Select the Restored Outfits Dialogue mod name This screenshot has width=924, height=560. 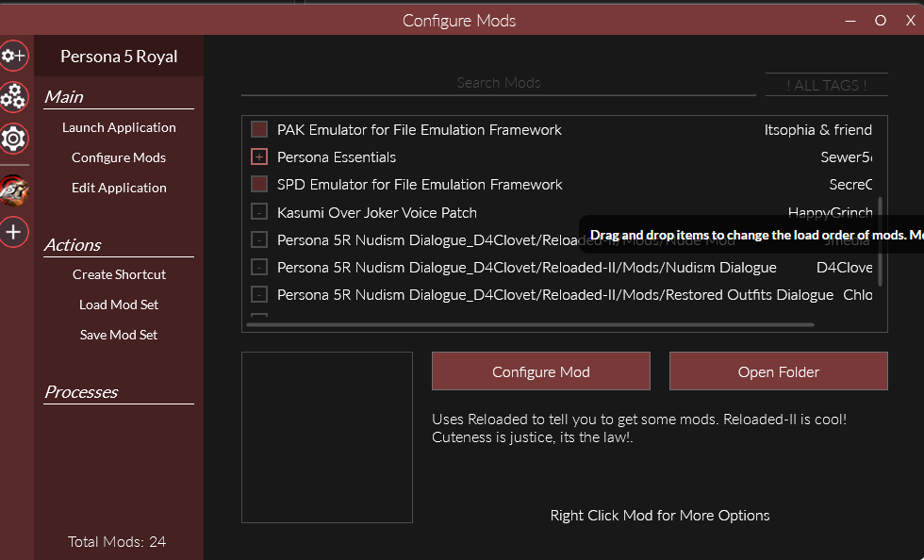point(555,295)
